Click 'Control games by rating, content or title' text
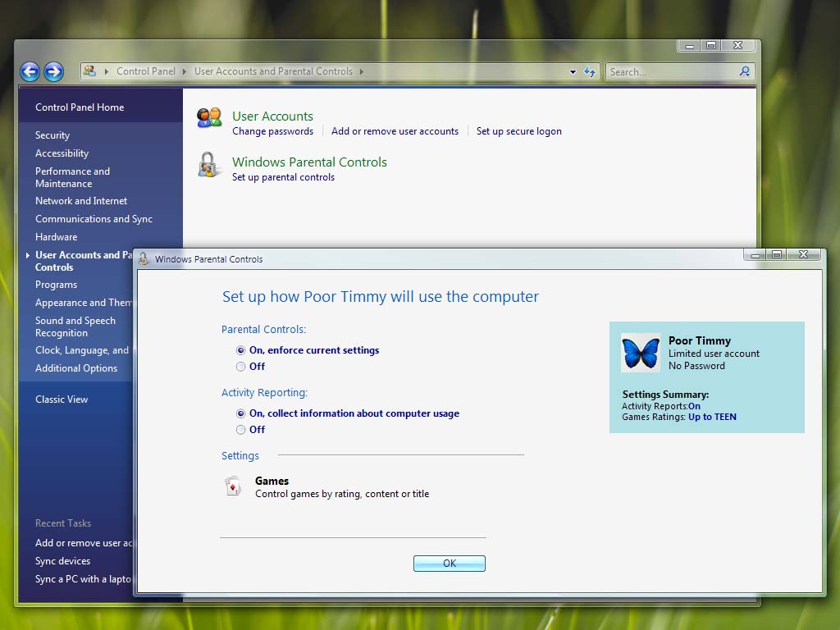 [x=342, y=494]
